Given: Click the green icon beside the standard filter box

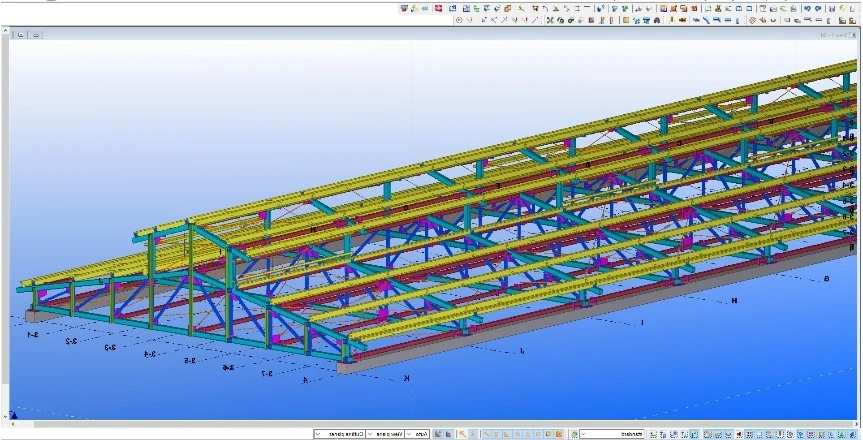Looking at the screenshot, I should coord(574,434).
